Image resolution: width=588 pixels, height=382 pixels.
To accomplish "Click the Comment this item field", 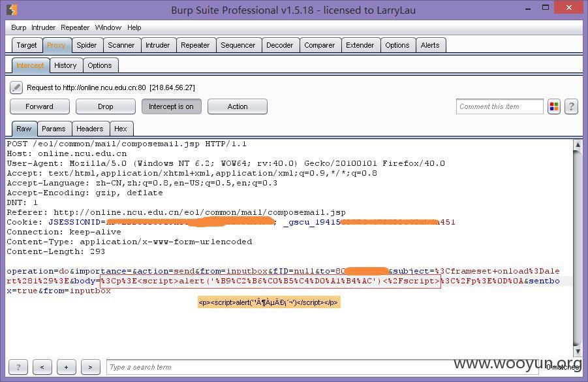I will pos(499,106).
